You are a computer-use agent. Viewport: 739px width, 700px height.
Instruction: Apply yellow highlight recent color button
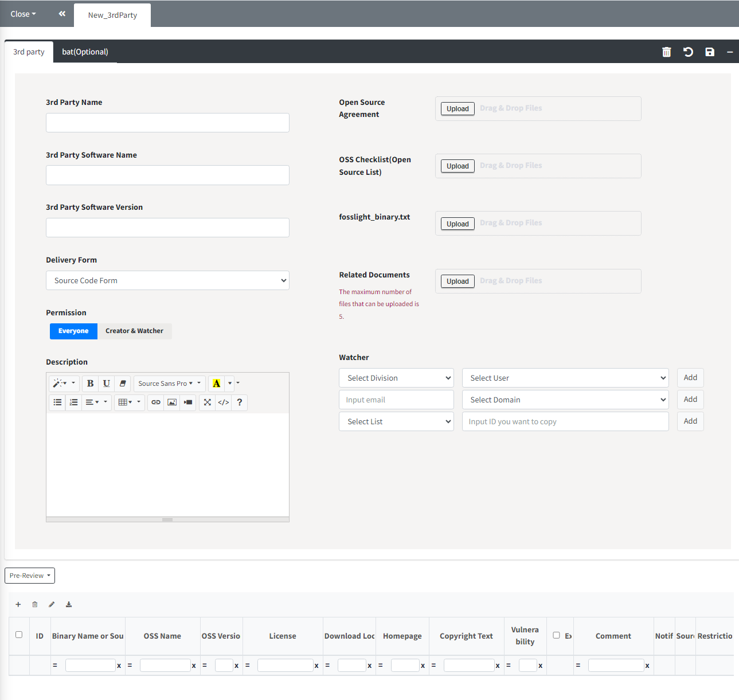(x=217, y=384)
